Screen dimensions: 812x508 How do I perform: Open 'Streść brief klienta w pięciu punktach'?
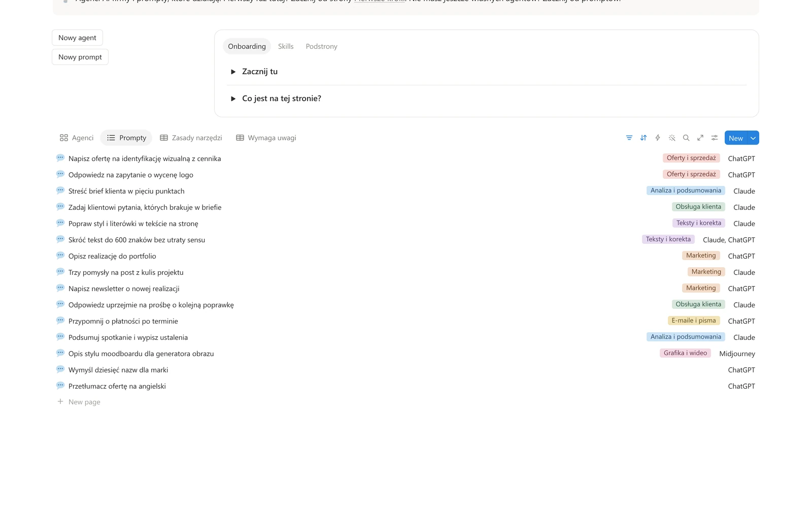tap(126, 191)
